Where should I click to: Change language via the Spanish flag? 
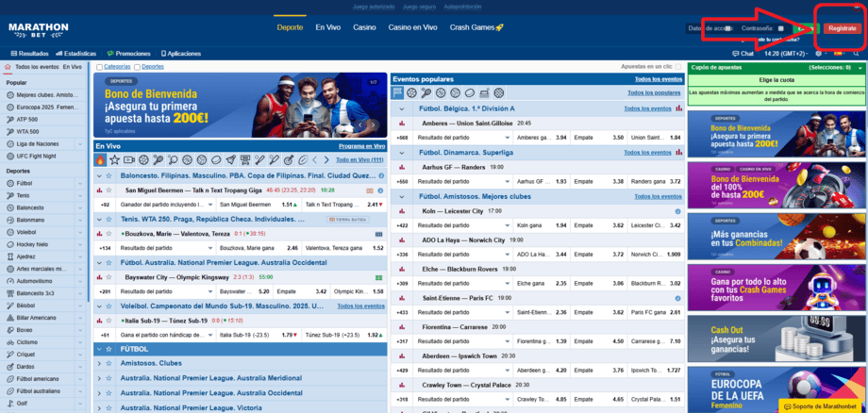838,54
